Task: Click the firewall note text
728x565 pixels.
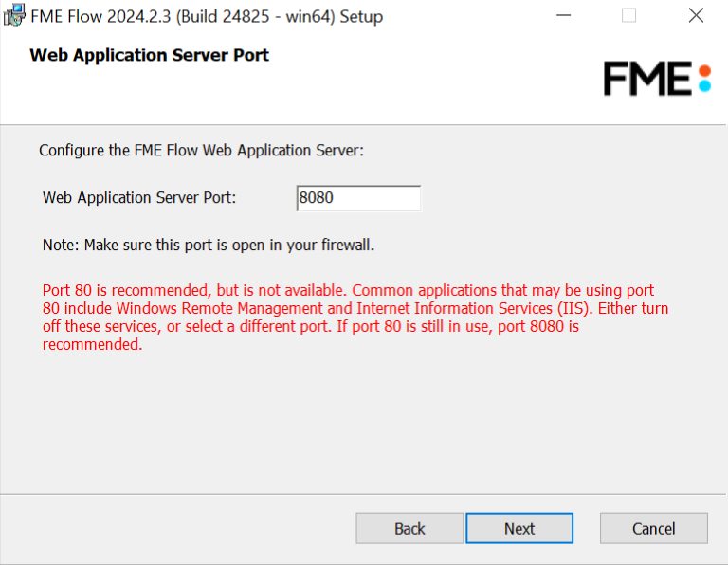Action: tap(209, 245)
